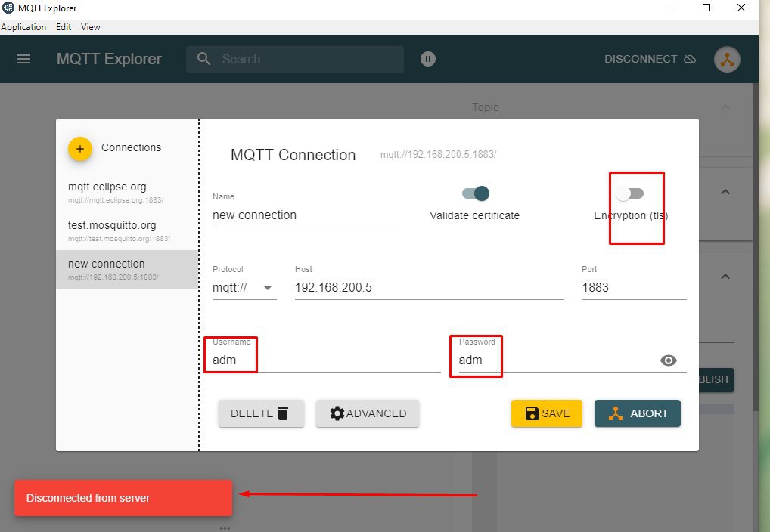Click DISCONNECT in the header

[650, 60]
